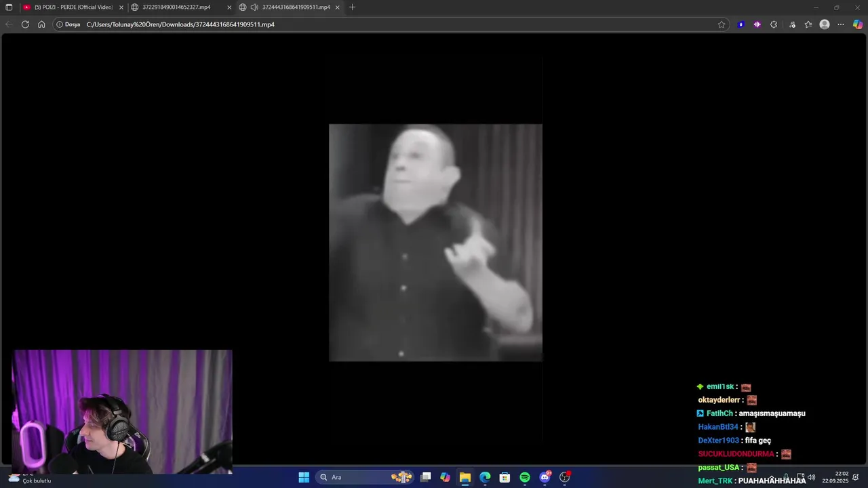
Task: Click the username HakanBtl34 in chat
Action: [x=718, y=427]
